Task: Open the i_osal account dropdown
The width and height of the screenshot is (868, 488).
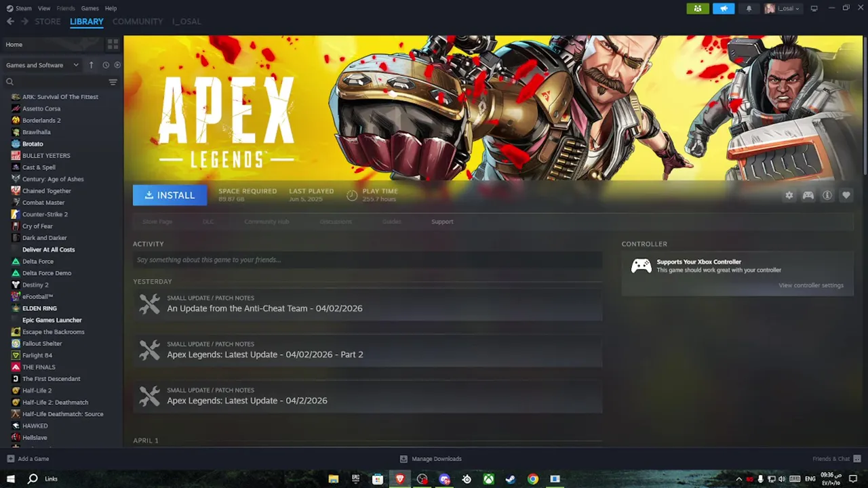Action: [783, 8]
